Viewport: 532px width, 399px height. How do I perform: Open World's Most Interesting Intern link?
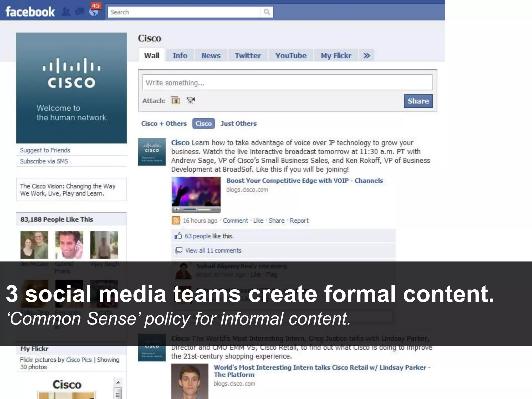[322, 371]
